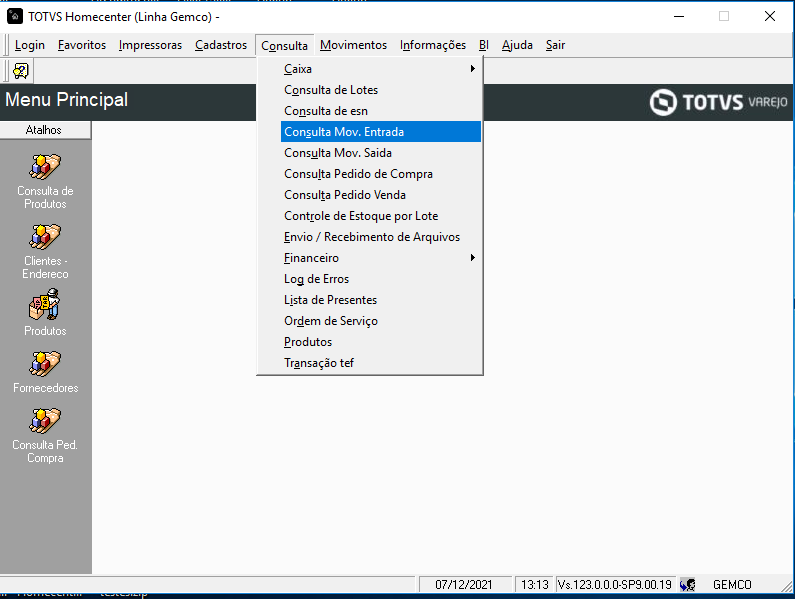Click the date 07/12/2021 in status bar
This screenshot has width=795, height=599.
[x=463, y=585]
